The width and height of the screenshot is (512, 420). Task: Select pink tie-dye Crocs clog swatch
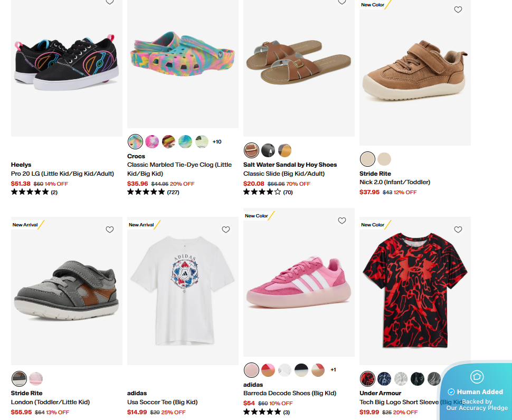(x=152, y=141)
